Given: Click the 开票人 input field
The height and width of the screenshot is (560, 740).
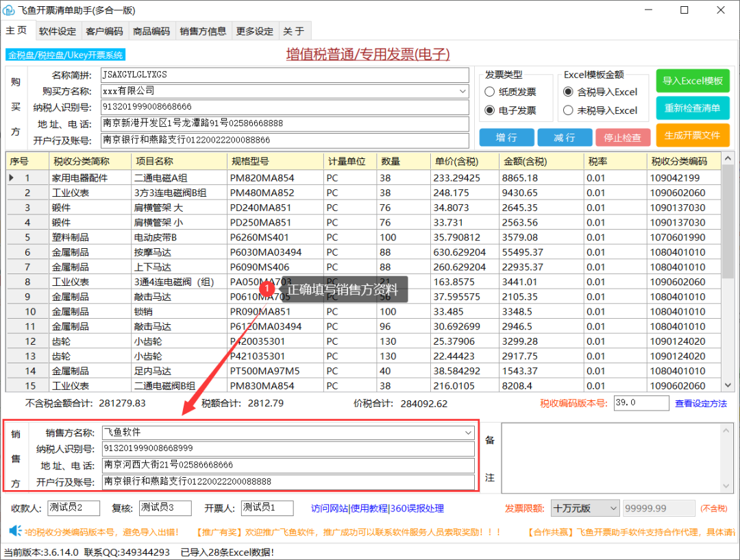Looking at the screenshot, I should [267, 508].
